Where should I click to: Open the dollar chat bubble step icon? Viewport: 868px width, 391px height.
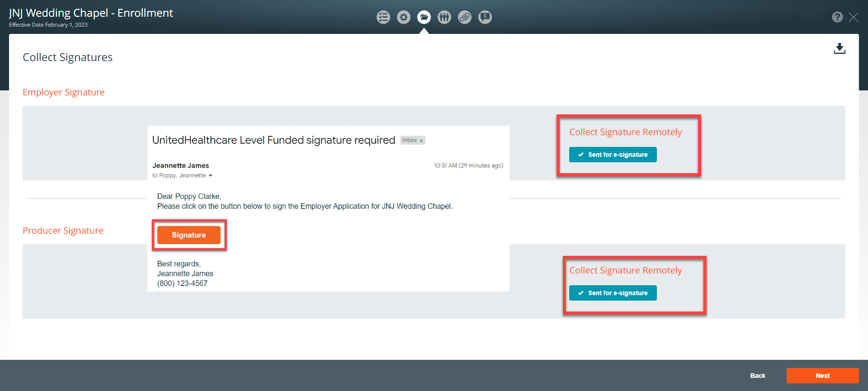pyautogui.click(x=485, y=17)
